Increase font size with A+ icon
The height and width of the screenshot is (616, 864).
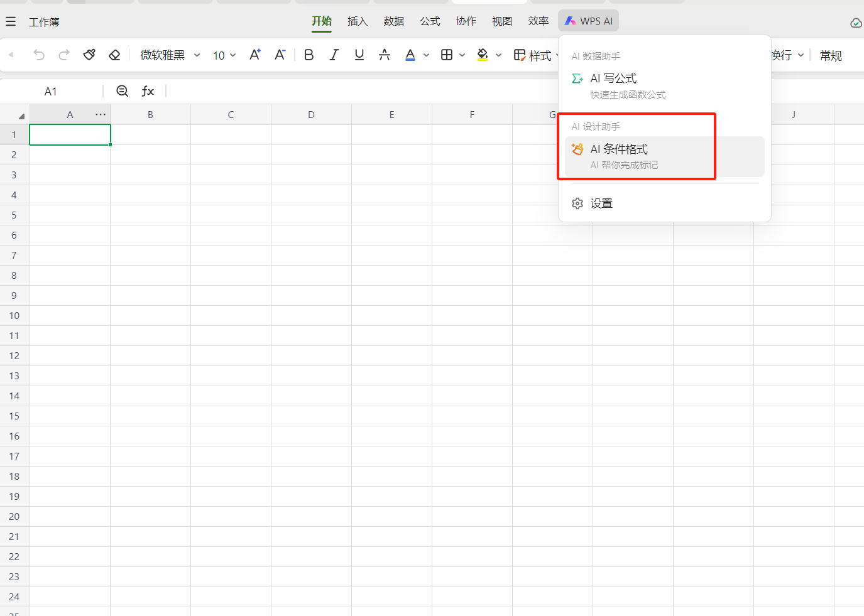click(254, 55)
